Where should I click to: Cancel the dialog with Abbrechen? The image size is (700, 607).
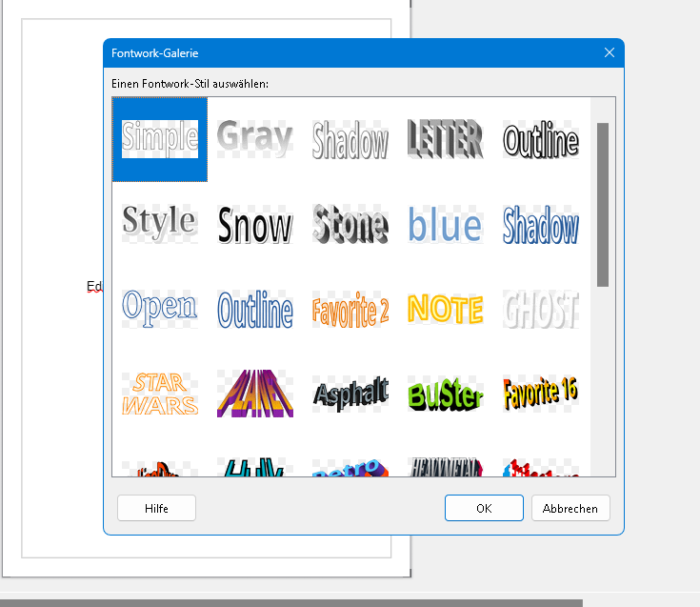click(x=570, y=508)
